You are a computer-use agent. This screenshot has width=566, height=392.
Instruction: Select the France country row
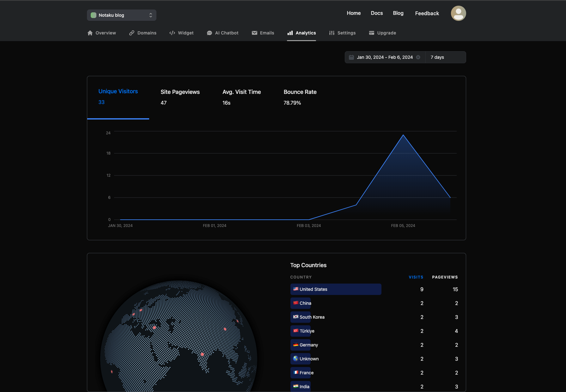click(x=374, y=373)
